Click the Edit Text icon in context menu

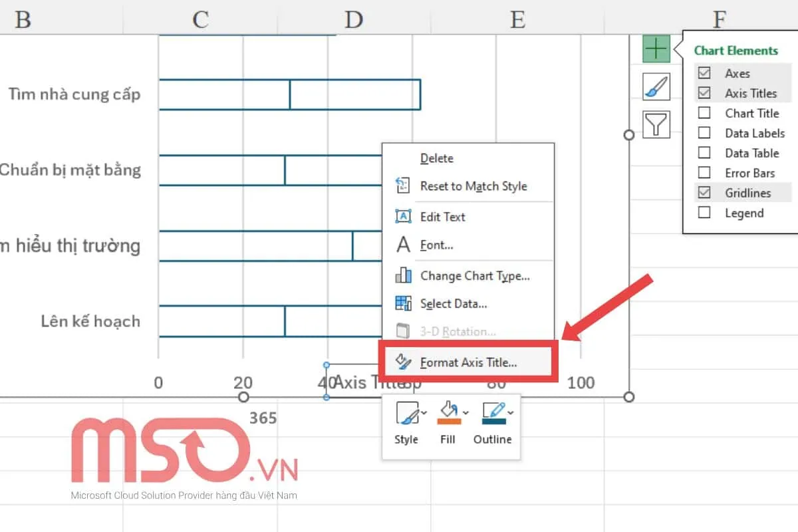click(404, 216)
